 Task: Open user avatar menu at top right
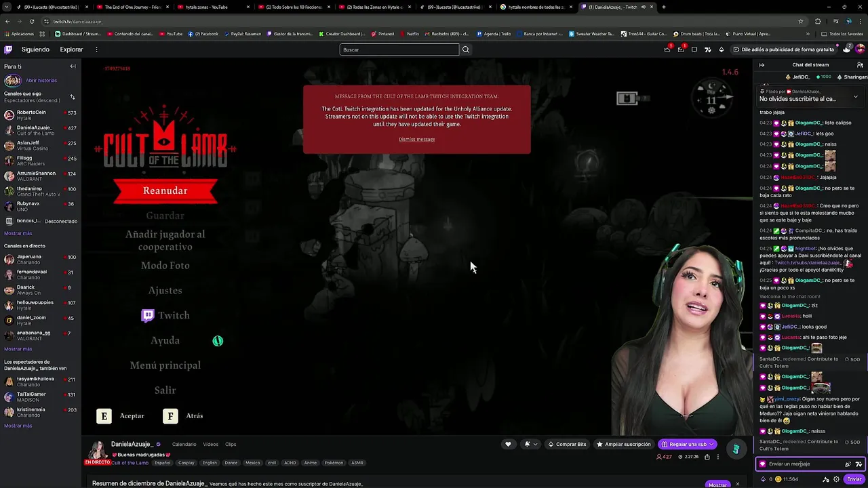tap(860, 49)
